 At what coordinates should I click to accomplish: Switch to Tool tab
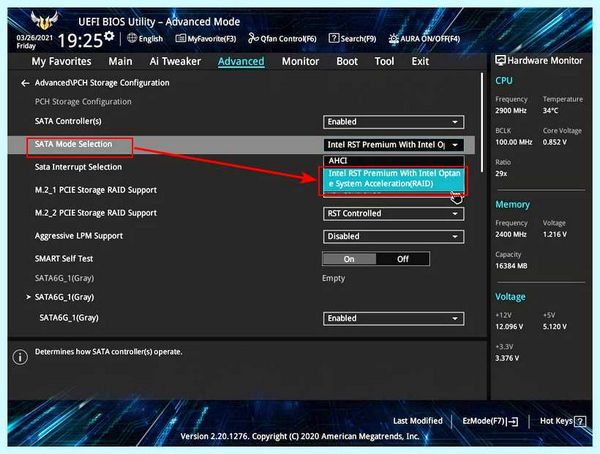(384, 61)
